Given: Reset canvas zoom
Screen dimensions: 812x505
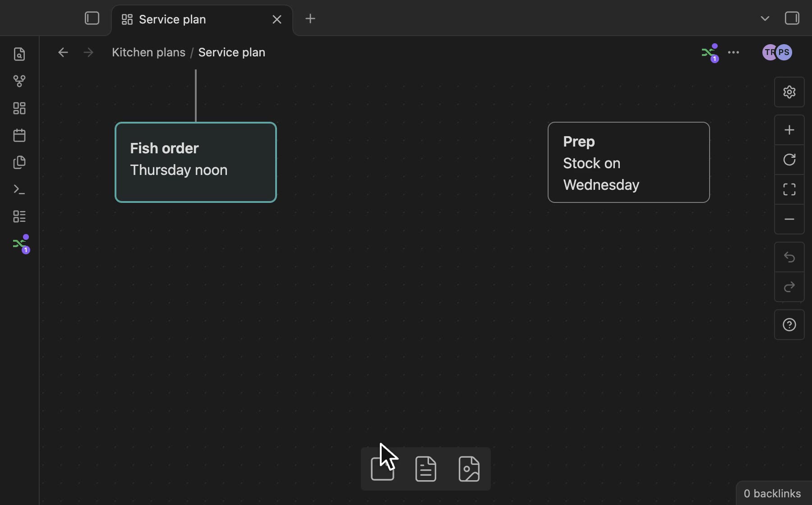Looking at the screenshot, I should pyautogui.click(x=789, y=160).
